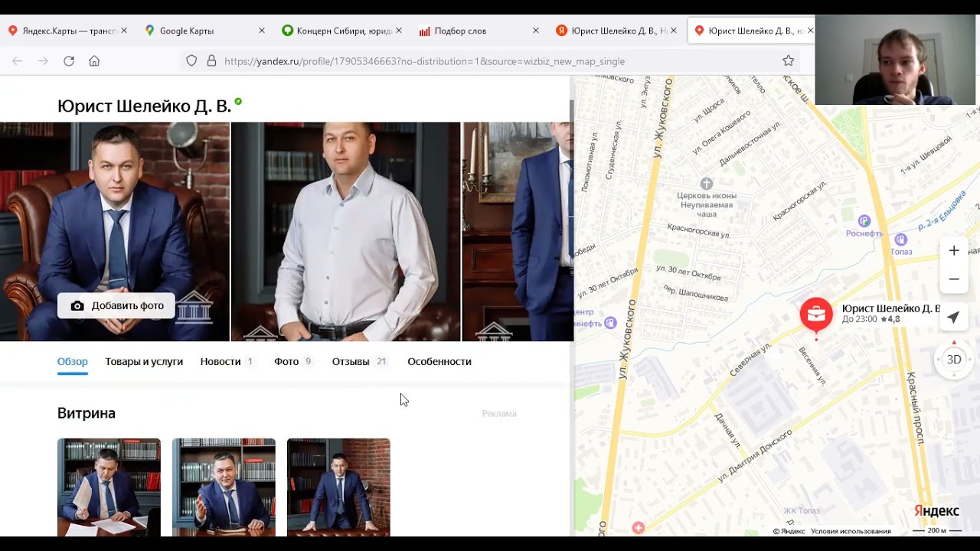
Task: Open the browser home page
Action: [x=94, y=60]
